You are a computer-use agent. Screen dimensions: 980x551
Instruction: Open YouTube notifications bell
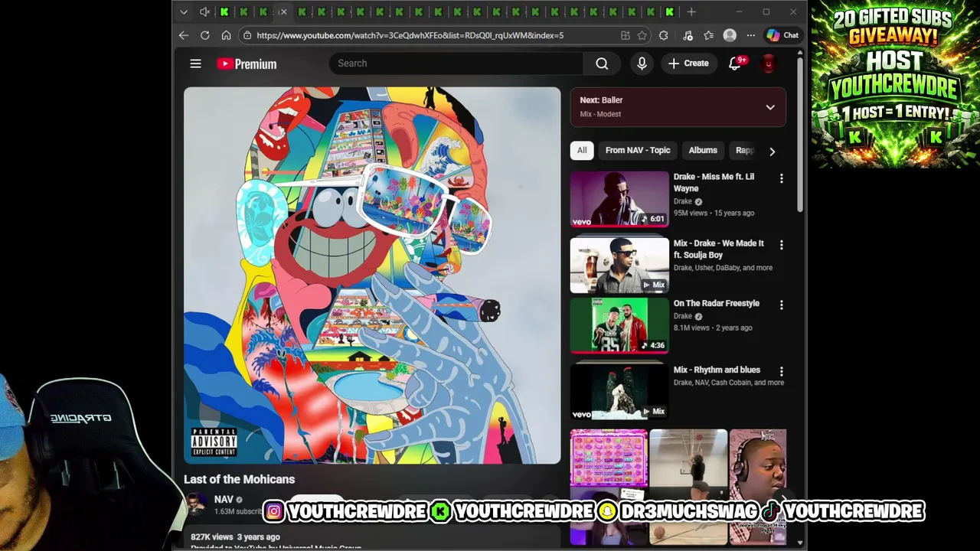point(735,64)
